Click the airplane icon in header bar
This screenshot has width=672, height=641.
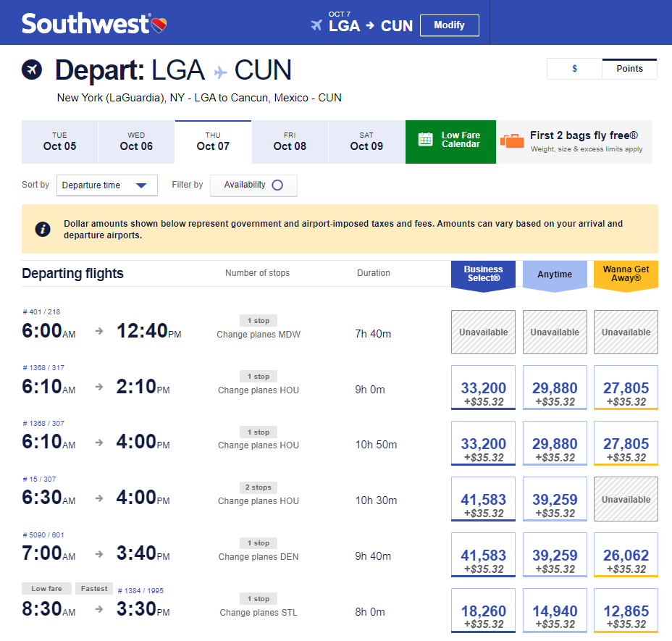[x=316, y=25]
